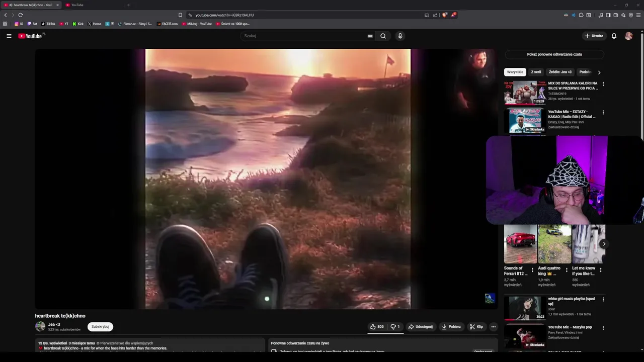The height and width of the screenshot is (362, 644).
Task: Select the Z serii filter chip
Action: pyautogui.click(x=536, y=72)
